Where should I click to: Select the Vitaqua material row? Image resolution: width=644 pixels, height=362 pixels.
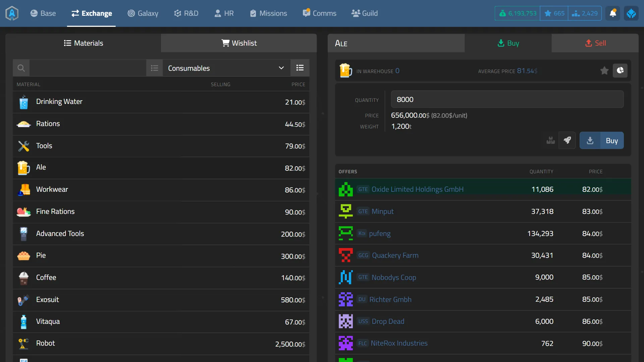161,322
